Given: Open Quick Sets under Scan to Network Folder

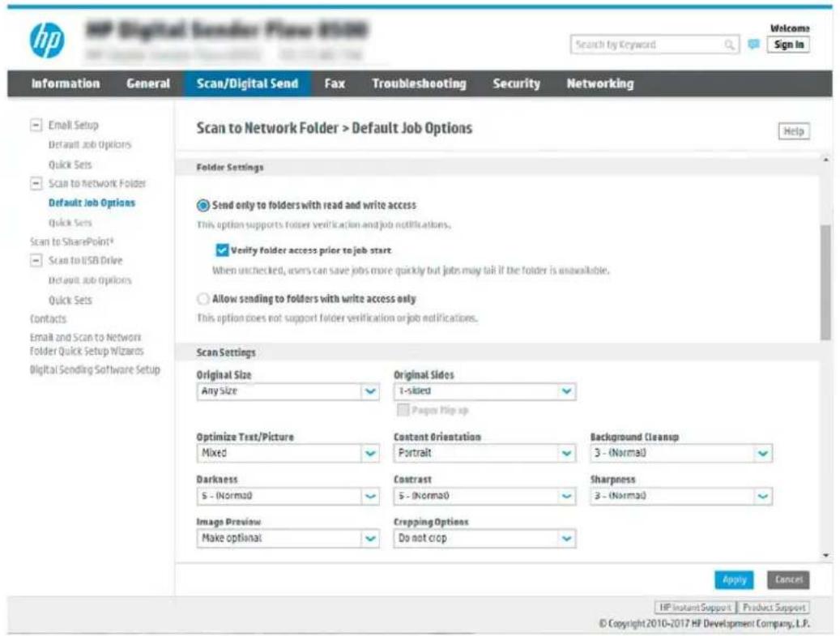Looking at the screenshot, I should [x=70, y=222].
